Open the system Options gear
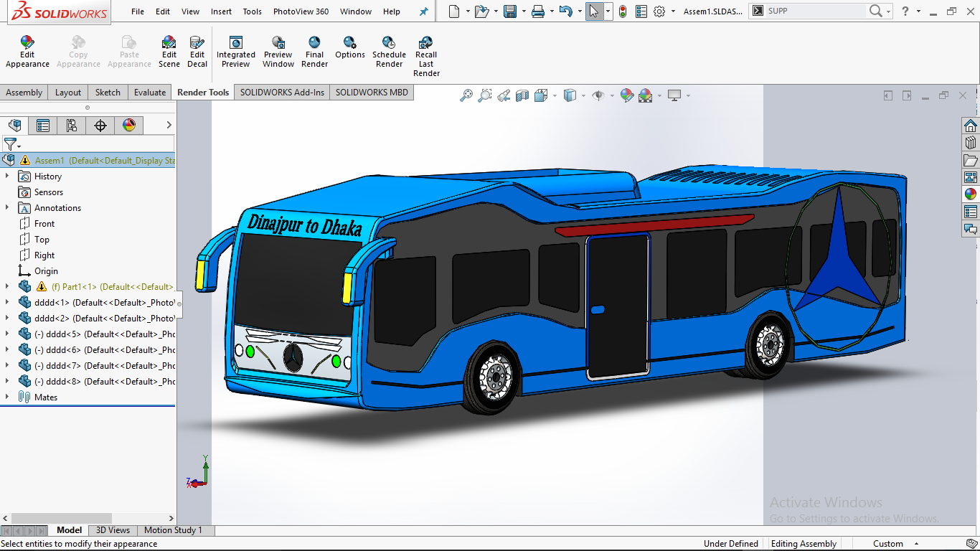The width and height of the screenshot is (980, 551). pyautogui.click(x=659, y=11)
